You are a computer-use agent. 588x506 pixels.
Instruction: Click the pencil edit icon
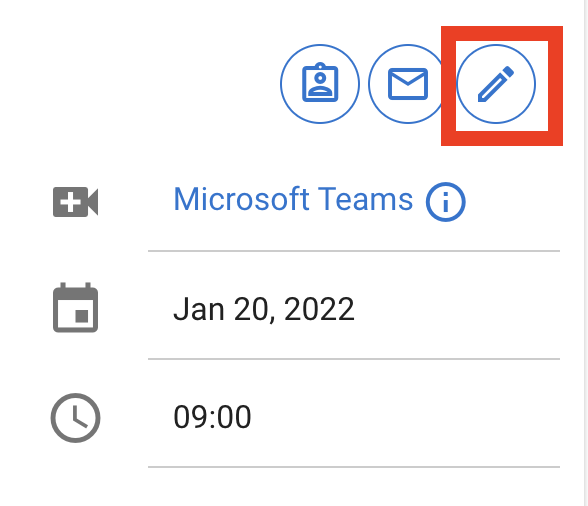point(496,84)
